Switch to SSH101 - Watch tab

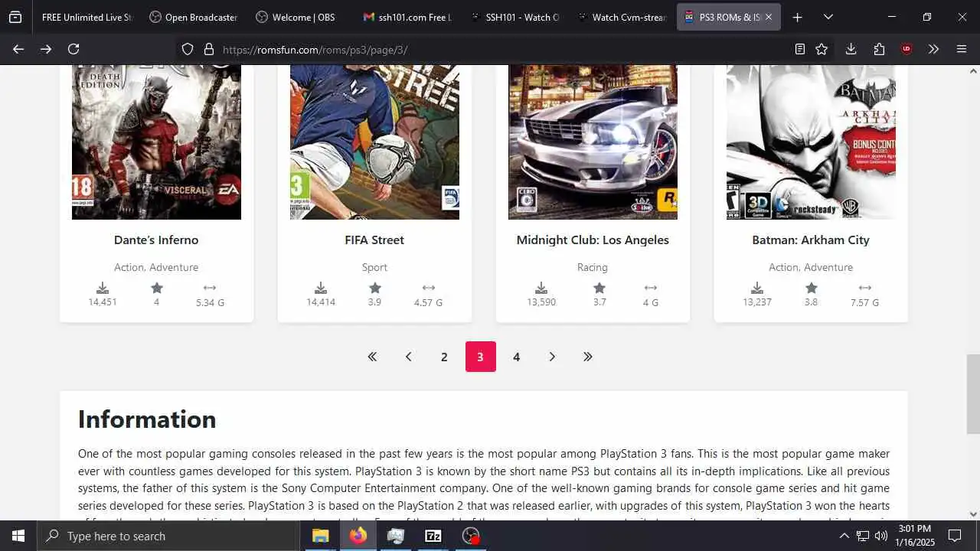point(514,17)
